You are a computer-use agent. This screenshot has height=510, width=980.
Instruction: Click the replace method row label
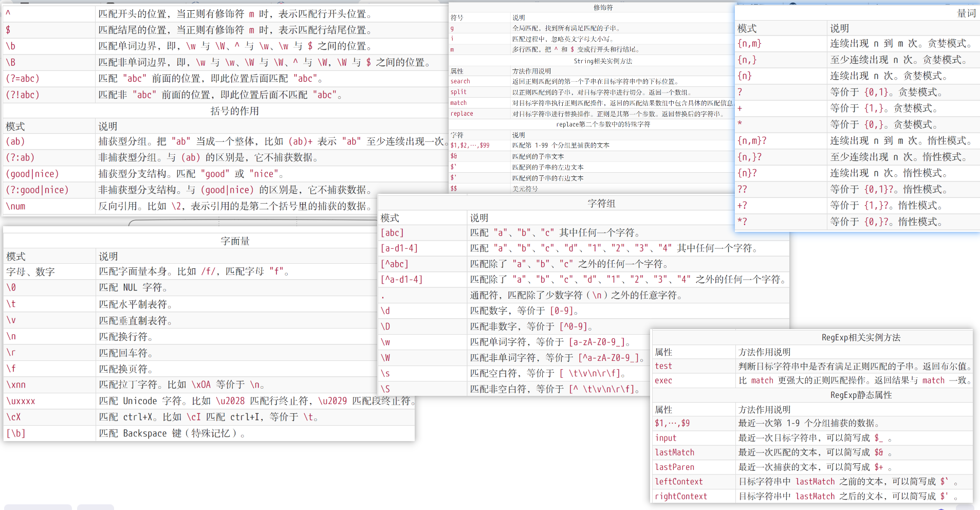click(x=462, y=114)
